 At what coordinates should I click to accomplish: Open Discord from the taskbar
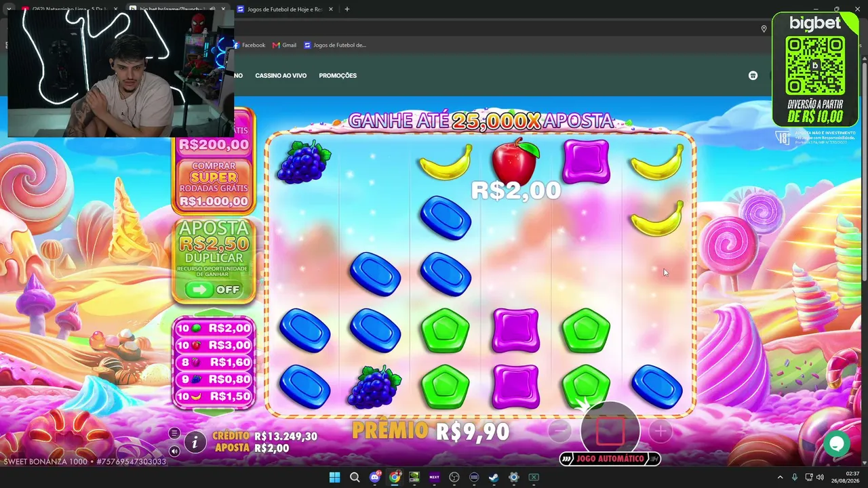375,477
